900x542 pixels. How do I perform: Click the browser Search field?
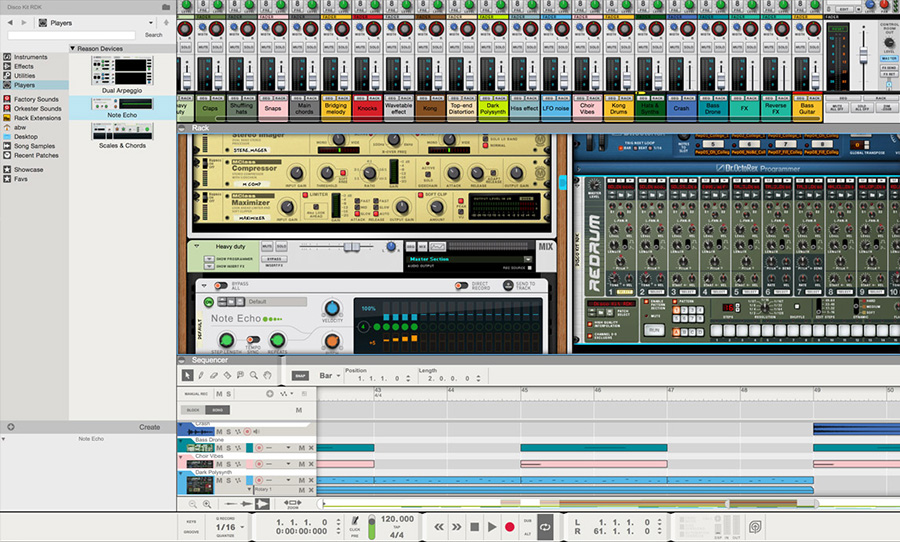coord(72,35)
